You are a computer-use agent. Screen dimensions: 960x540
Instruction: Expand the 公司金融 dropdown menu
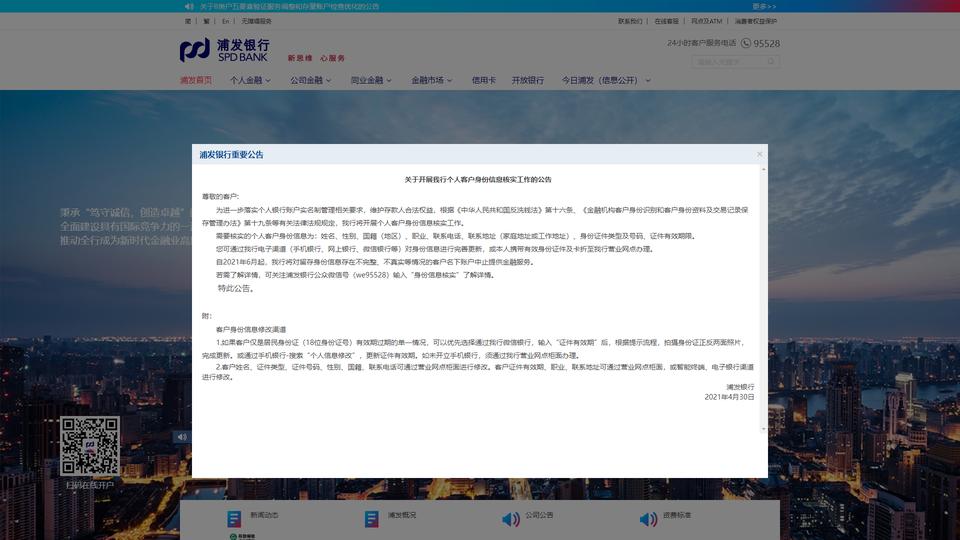310,80
